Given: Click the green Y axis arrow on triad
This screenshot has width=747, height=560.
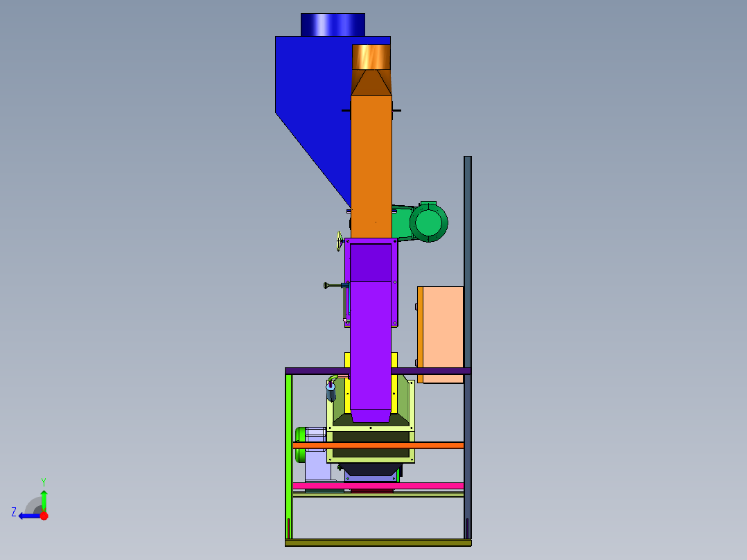Looking at the screenshot, I should 44,500.
